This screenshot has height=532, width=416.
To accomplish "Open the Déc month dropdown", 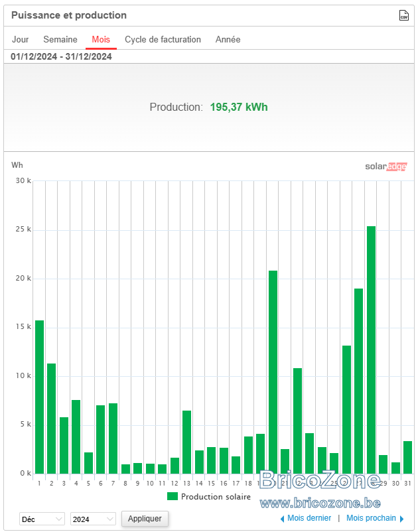I will point(42,519).
